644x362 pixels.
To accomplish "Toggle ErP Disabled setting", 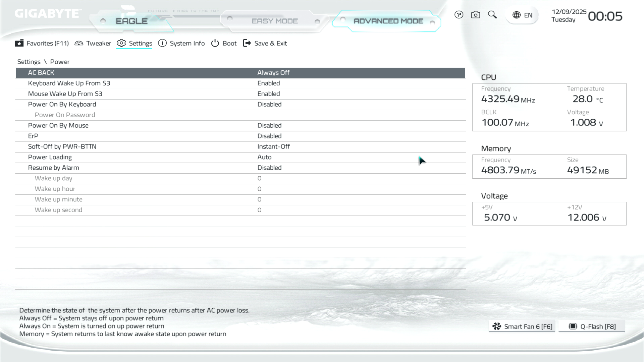I will coord(269,136).
